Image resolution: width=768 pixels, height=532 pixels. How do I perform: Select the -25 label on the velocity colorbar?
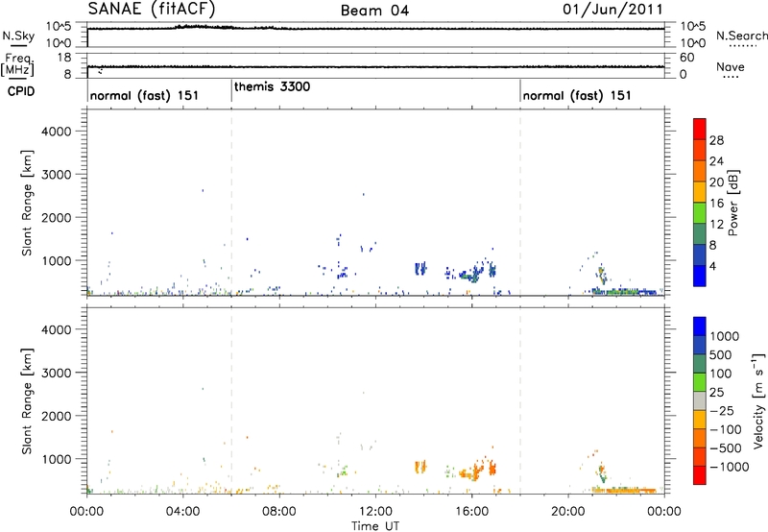pos(722,410)
